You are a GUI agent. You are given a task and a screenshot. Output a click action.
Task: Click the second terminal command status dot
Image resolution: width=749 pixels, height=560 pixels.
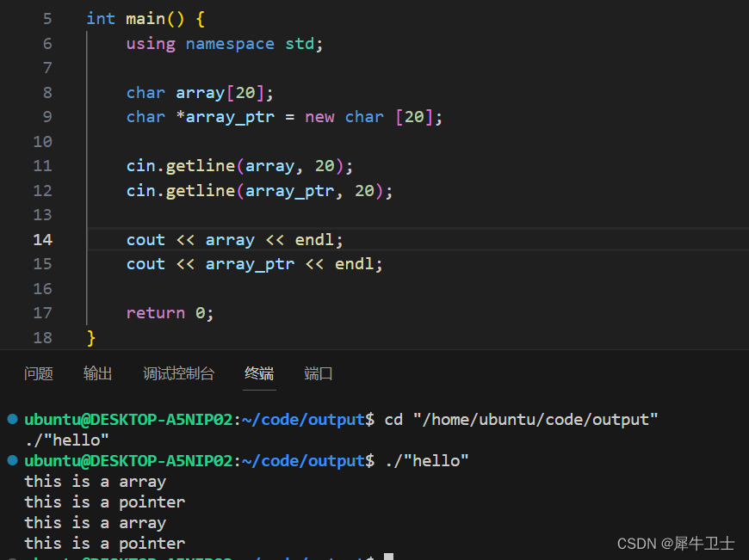12,459
